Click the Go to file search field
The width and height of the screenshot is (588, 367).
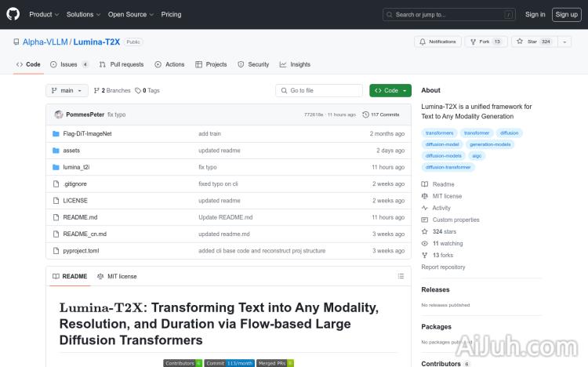tap(319, 90)
